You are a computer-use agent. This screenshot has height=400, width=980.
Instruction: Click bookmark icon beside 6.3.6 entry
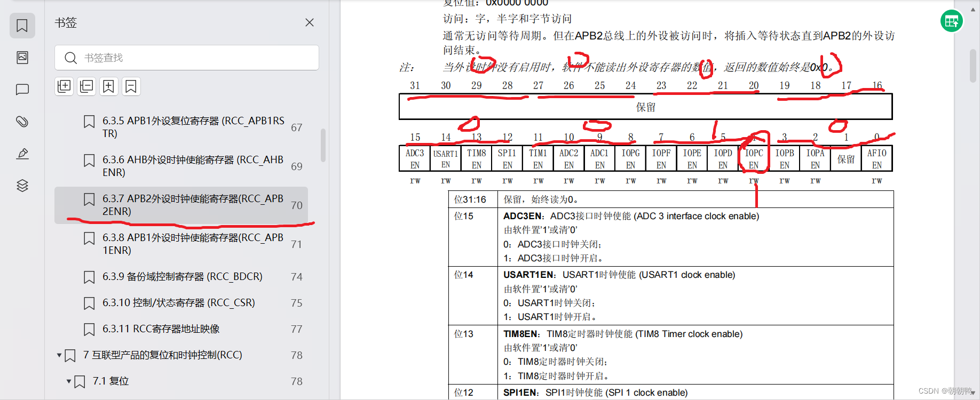(x=89, y=161)
